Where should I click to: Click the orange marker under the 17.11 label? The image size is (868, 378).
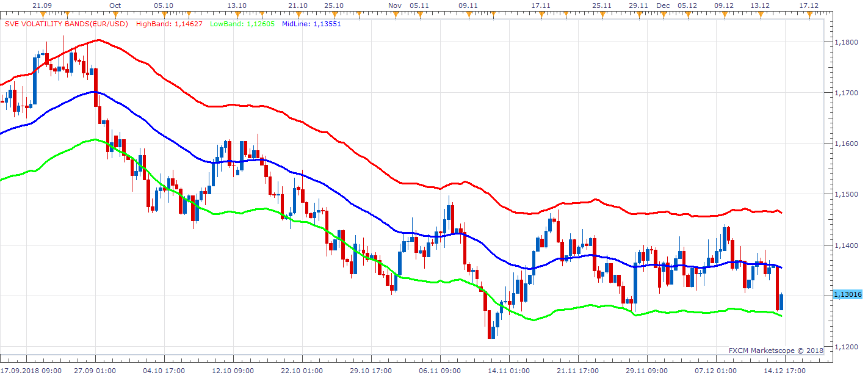pyautogui.click(x=541, y=14)
